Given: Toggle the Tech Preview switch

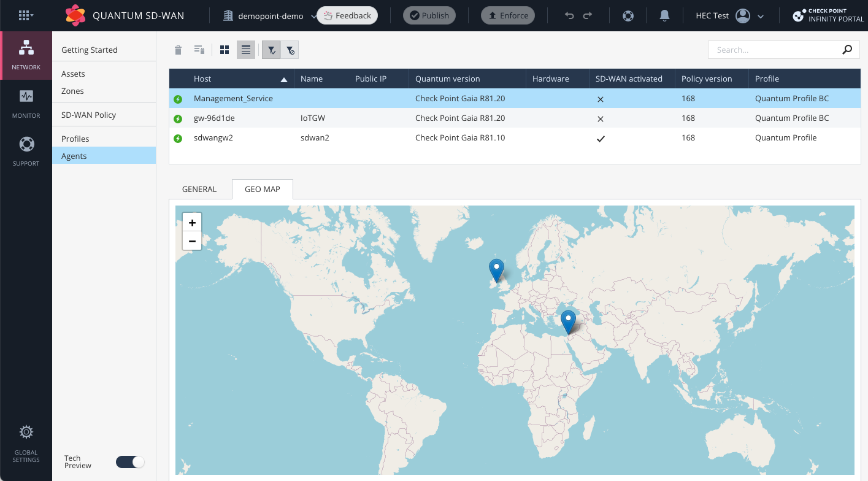Looking at the screenshot, I should 130,462.
